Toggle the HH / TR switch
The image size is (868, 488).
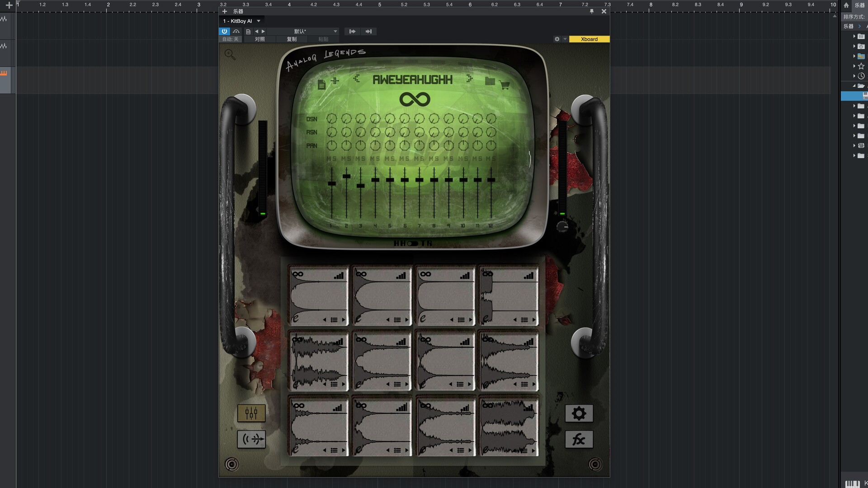pos(413,244)
